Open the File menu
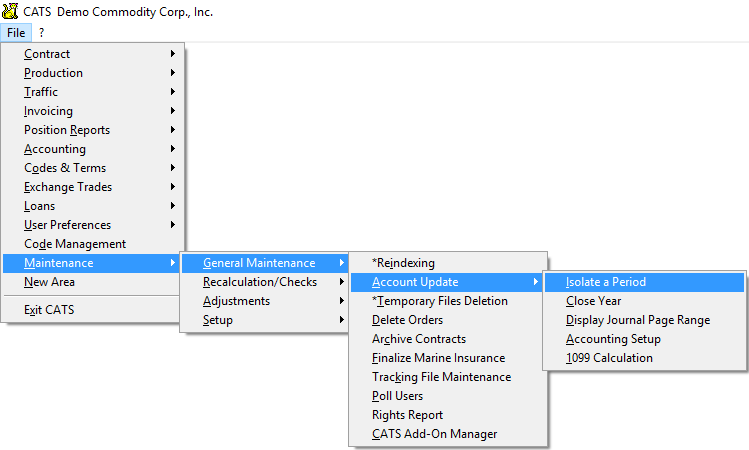The image size is (749, 450). [x=16, y=32]
